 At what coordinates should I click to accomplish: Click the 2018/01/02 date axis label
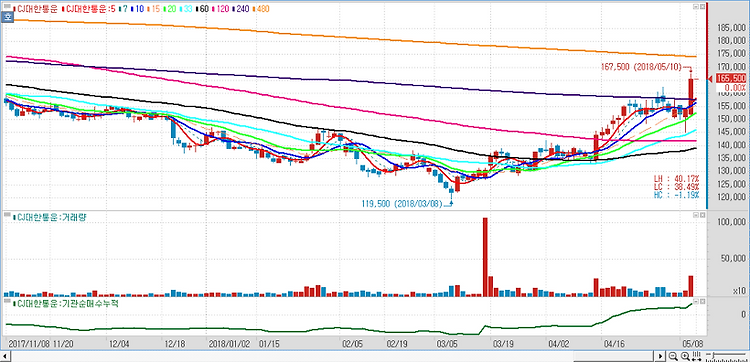pos(230,344)
